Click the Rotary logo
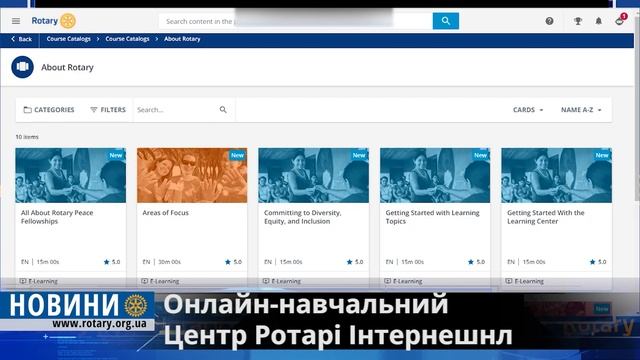Viewport: 640px width, 360px height. (53, 21)
